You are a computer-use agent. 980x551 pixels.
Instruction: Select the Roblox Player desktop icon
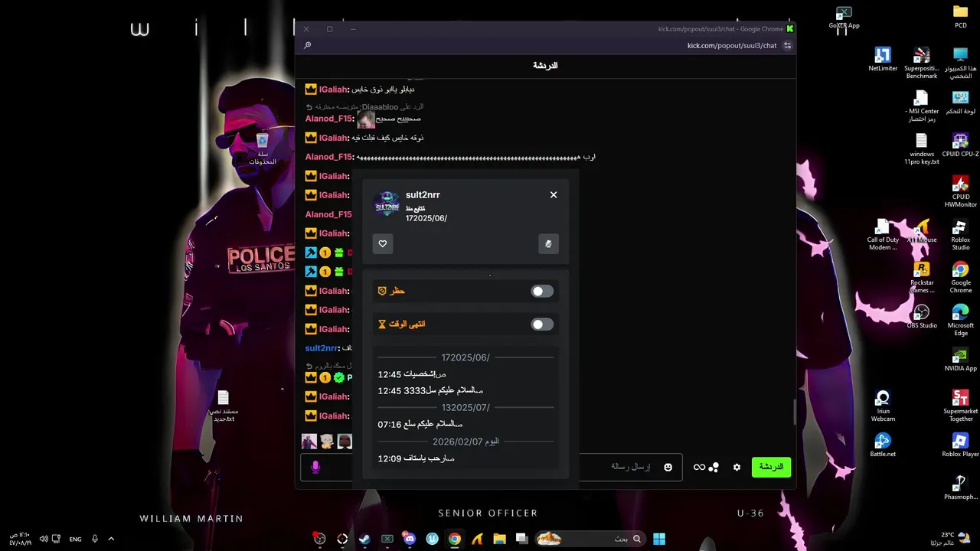tap(961, 445)
